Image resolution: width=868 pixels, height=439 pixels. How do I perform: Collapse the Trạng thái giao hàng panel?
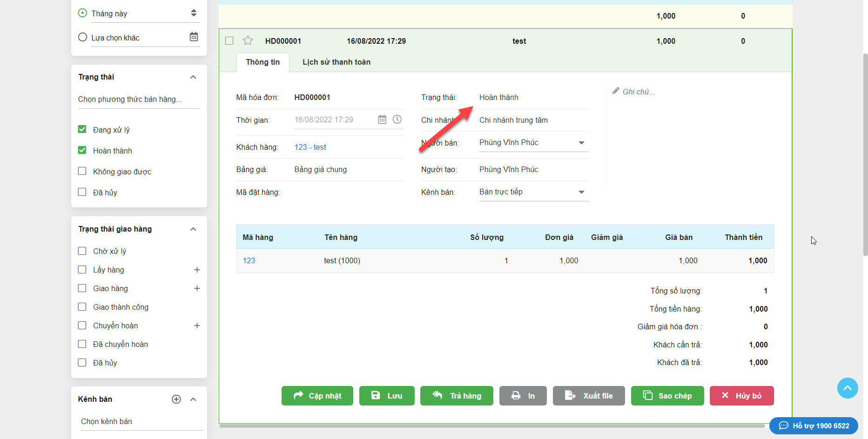click(193, 229)
